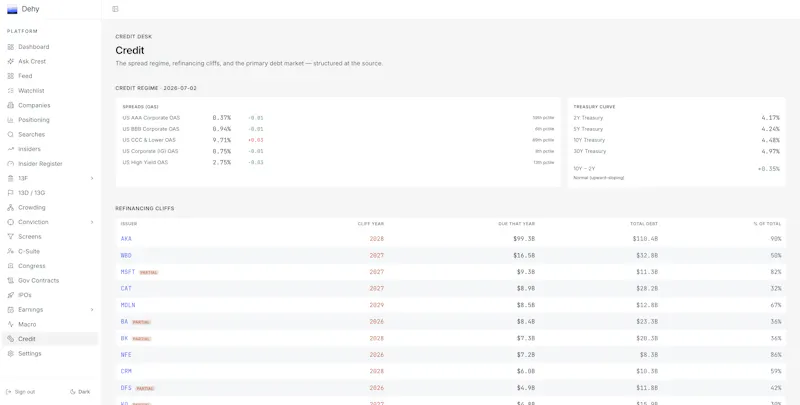The width and height of the screenshot is (800, 405).
Task: Click the Feed icon
Action: (x=10, y=76)
